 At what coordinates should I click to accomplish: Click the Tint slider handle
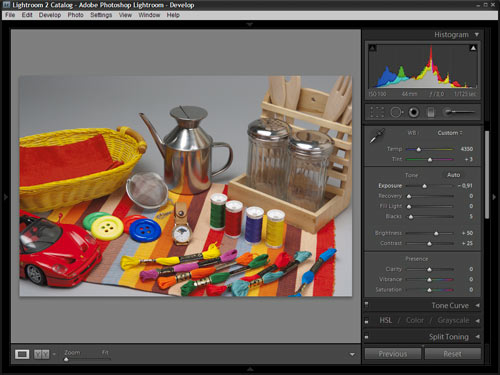coord(430,160)
